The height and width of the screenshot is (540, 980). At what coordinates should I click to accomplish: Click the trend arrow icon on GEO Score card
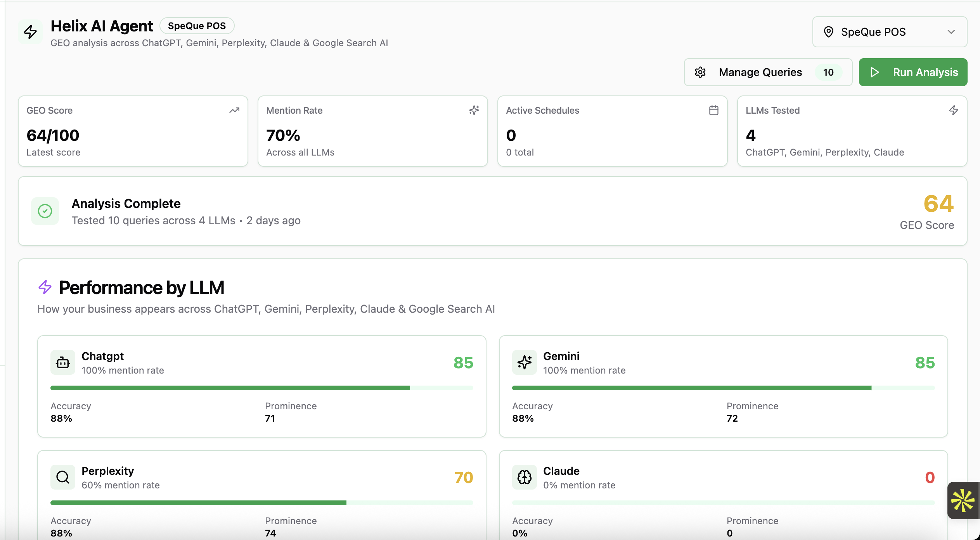pyautogui.click(x=234, y=110)
